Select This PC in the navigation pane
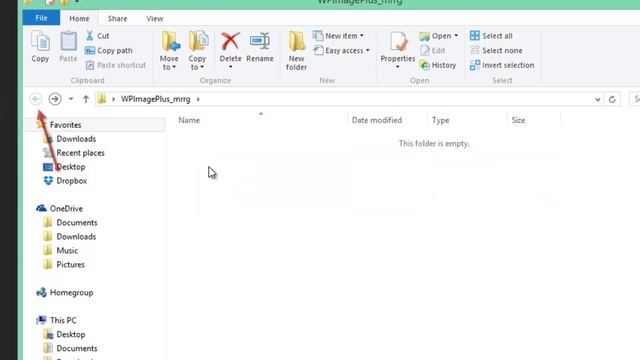This screenshot has height=360, width=640. [x=63, y=320]
